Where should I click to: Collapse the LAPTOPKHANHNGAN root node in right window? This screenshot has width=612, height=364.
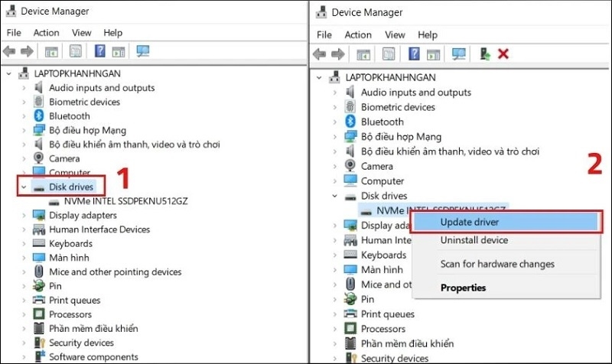321,77
